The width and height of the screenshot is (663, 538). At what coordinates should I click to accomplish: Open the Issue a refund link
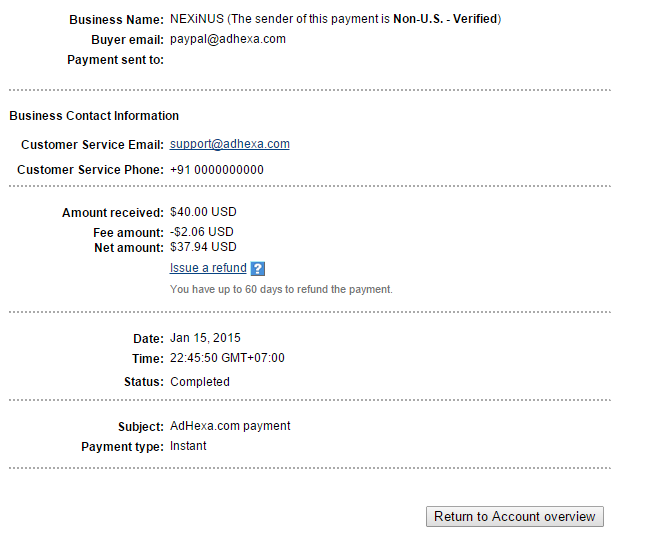tap(208, 268)
